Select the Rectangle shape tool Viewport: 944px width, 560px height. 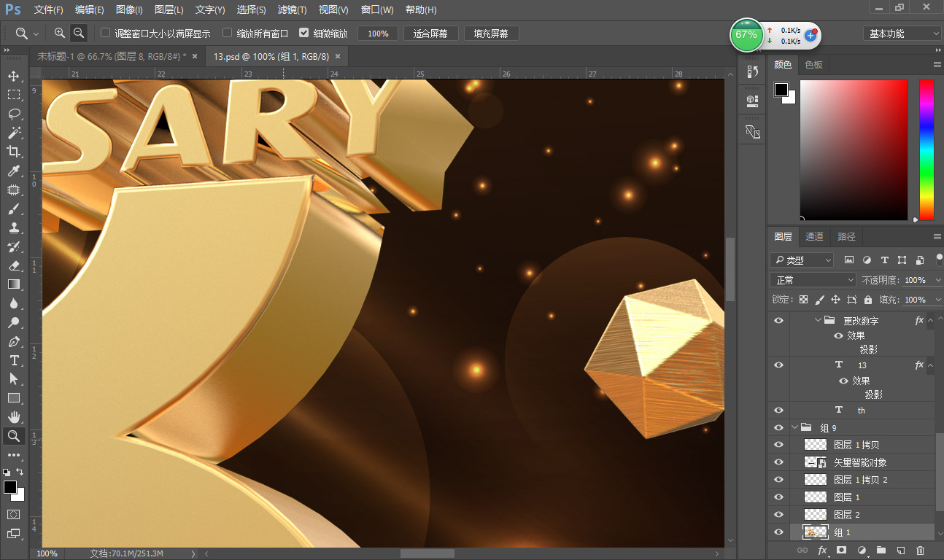pos(13,398)
